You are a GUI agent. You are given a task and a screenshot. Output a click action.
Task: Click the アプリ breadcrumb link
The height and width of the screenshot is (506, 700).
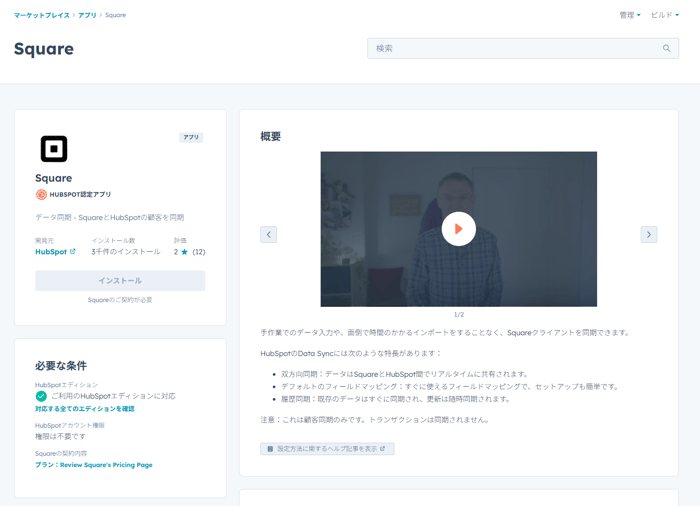tap(87, 15)
